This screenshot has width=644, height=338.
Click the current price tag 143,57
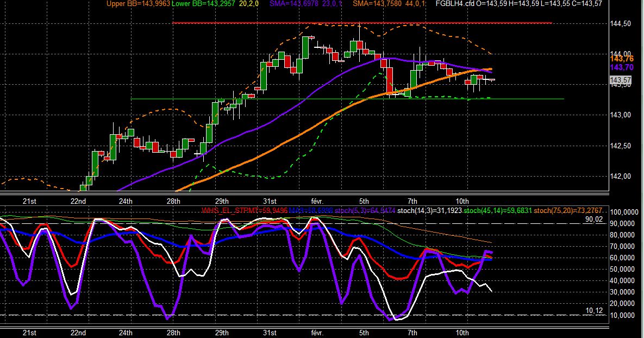point(621,80)
